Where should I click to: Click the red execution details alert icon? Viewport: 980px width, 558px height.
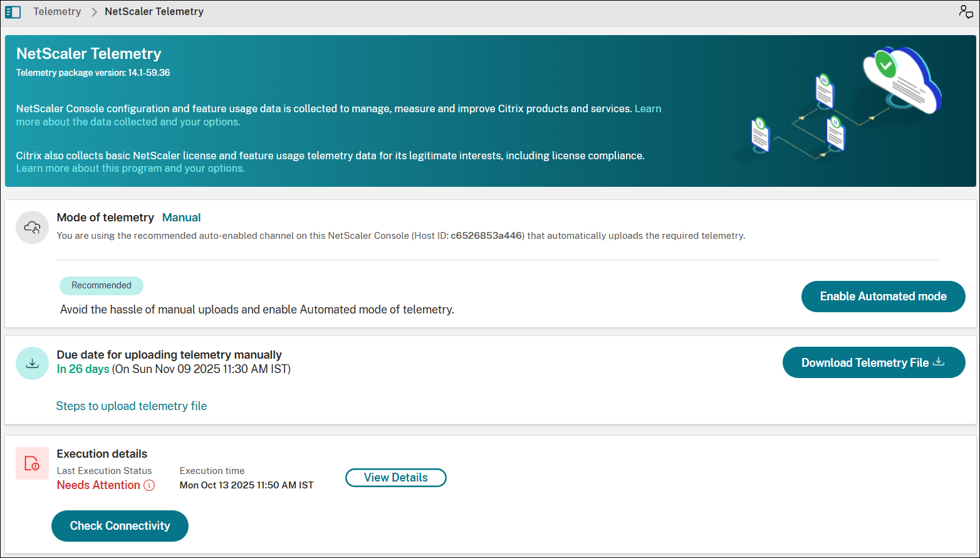click(x=32, y=463)
